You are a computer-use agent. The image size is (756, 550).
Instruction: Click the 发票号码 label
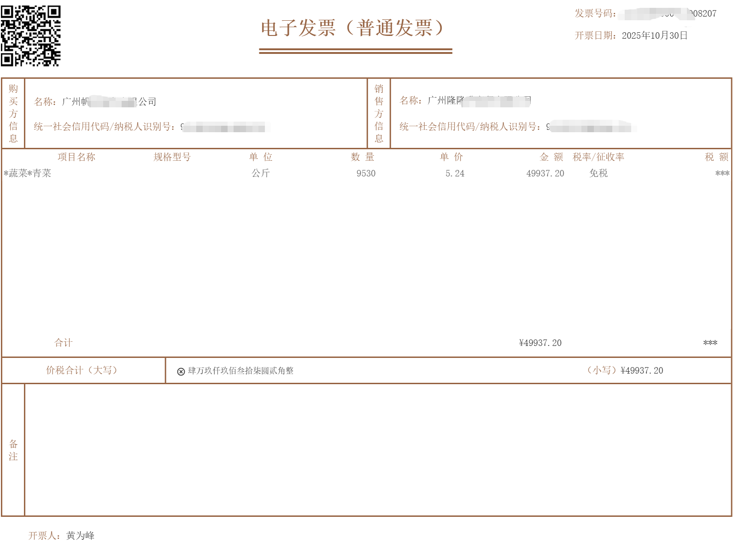tap(595, 14)
